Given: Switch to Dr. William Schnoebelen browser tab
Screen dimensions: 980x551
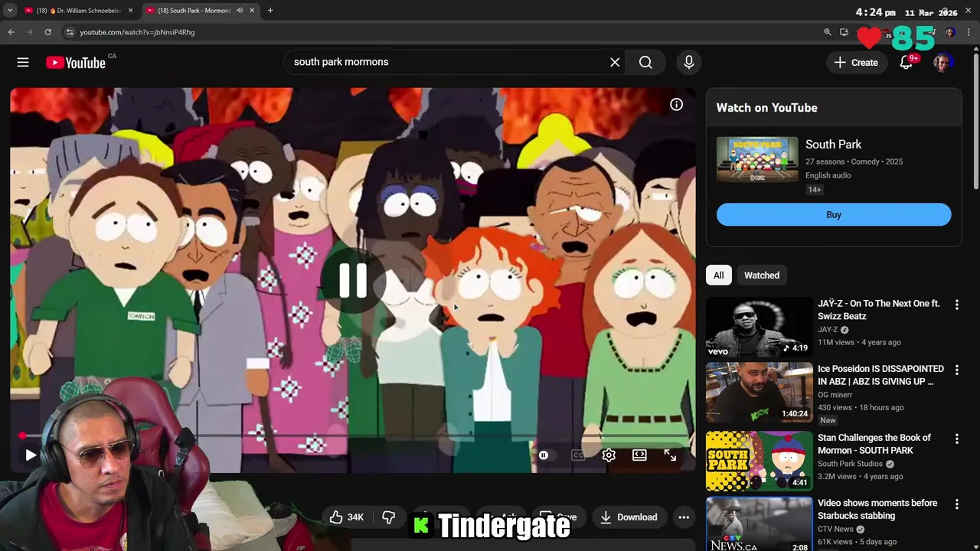Looking at the screenshot, I should pos(78,11).
